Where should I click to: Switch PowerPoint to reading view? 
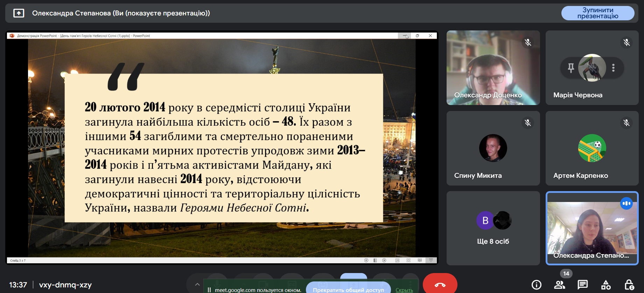point(420,260)
